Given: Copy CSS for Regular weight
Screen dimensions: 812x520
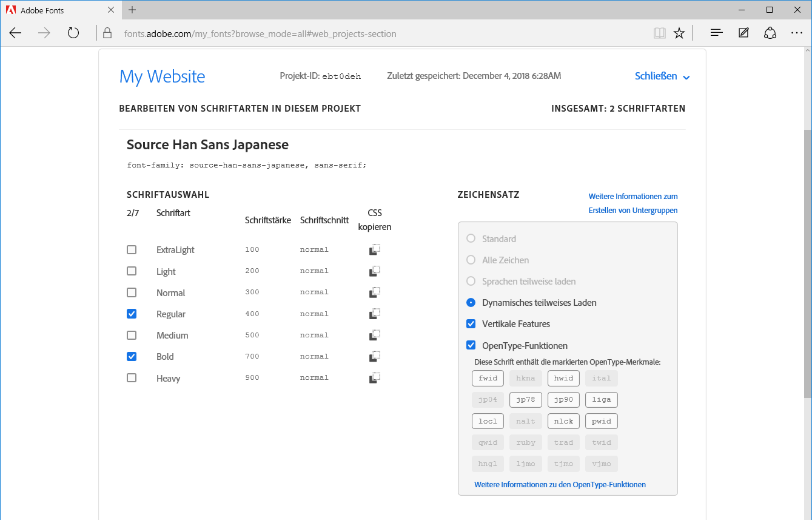Looking at the screenshot, I should [375, 314].
